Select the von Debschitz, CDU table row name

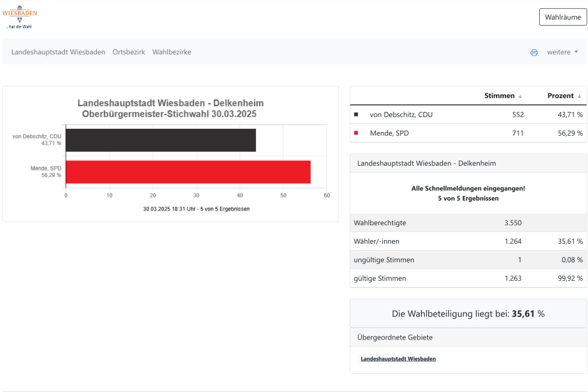(401, 114)
